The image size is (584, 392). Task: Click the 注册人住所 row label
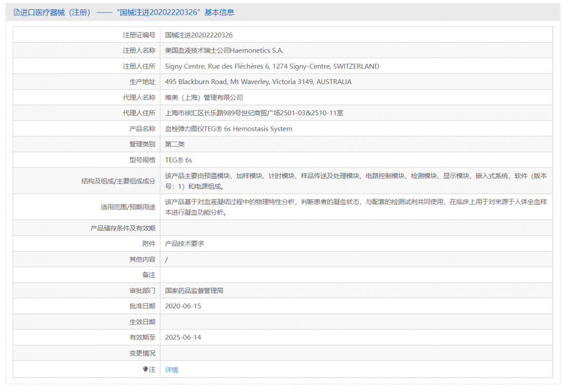point(139,66)
